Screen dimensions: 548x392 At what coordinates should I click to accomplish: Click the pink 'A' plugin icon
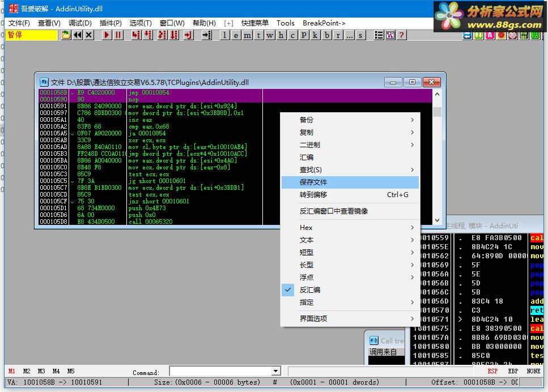(x=490, y=35)
